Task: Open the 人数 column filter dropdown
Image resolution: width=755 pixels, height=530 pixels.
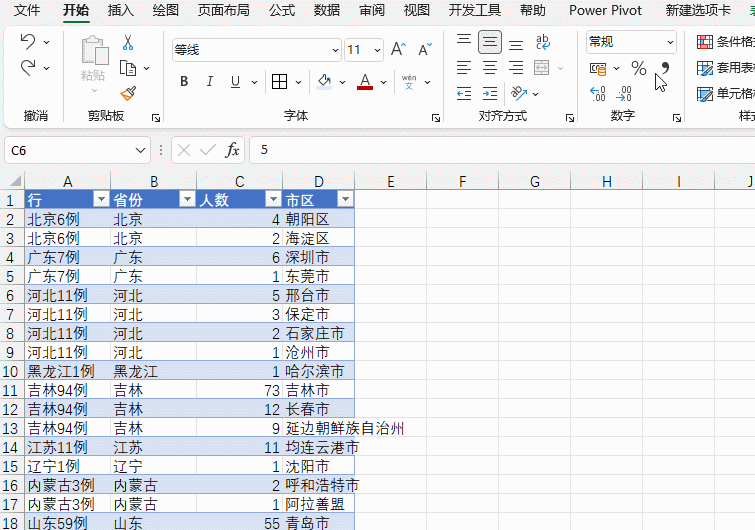Action: click(x=273, y=199)
